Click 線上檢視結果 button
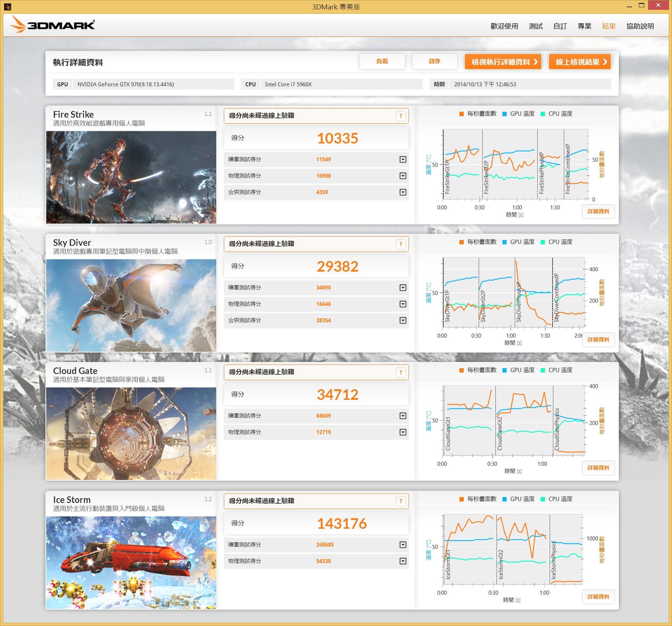The height and width of the screenshot is (626, 672). 580,62
